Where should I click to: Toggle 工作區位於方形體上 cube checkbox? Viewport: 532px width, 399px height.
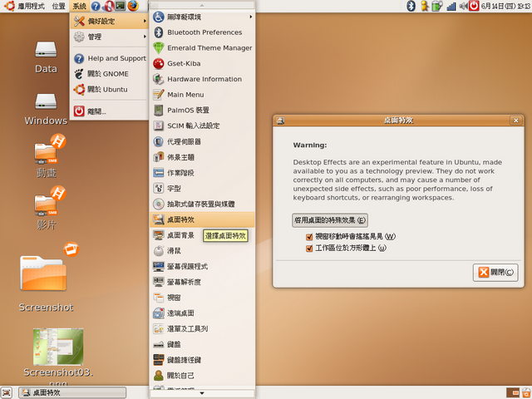click(309, 249)
